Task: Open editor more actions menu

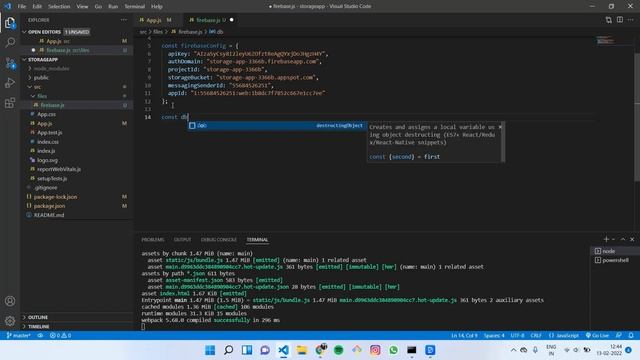Action: pyautogui.click(x=631, y=20)
